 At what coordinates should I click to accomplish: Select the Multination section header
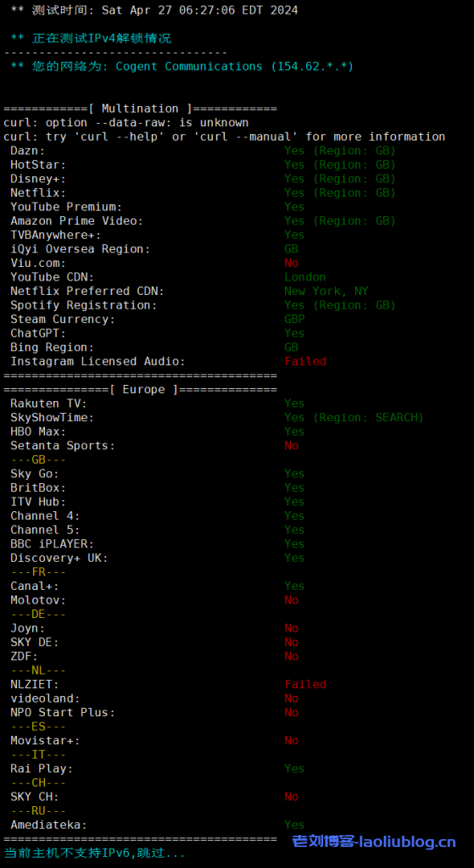[x=140, y=108]
